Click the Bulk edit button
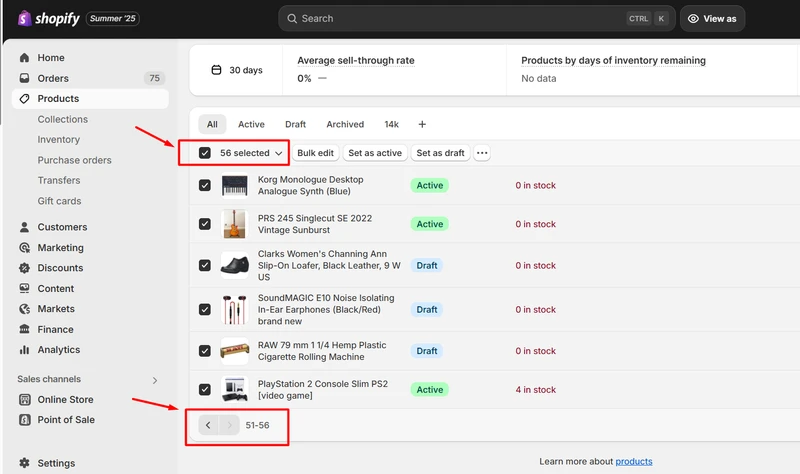Image resolution: width=800 pixels, height=474 pixels. pyautogui.click(x=315, y=153)
